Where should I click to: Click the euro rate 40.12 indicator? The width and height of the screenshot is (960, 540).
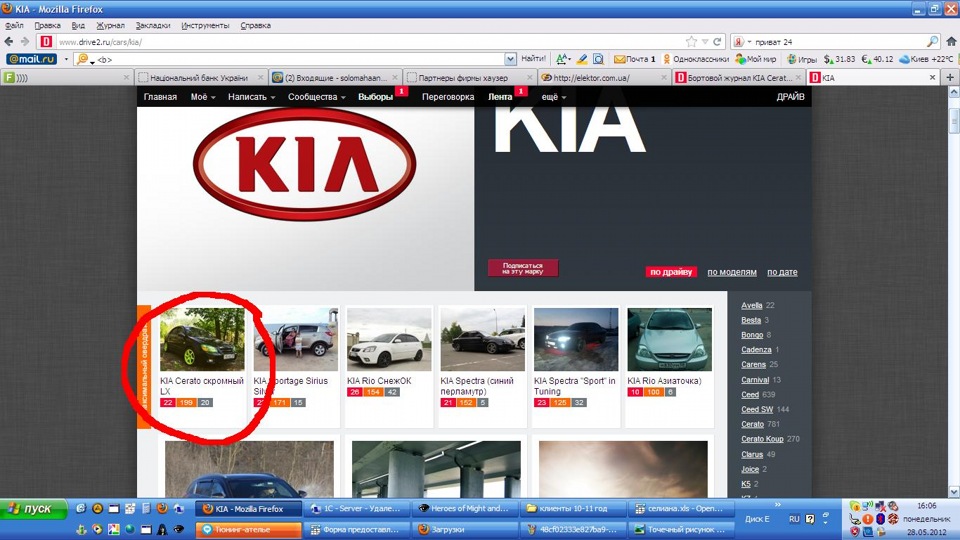tap(877, 59)
